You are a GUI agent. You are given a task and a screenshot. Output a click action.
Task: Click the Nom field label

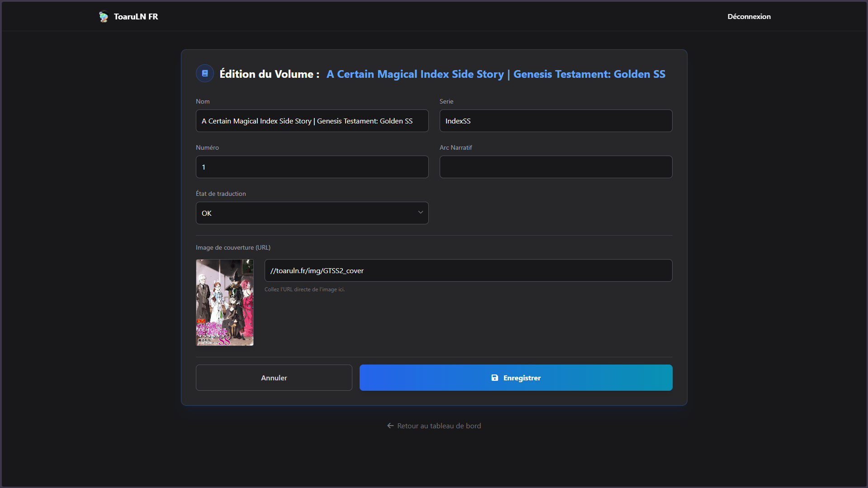[203, 101]
